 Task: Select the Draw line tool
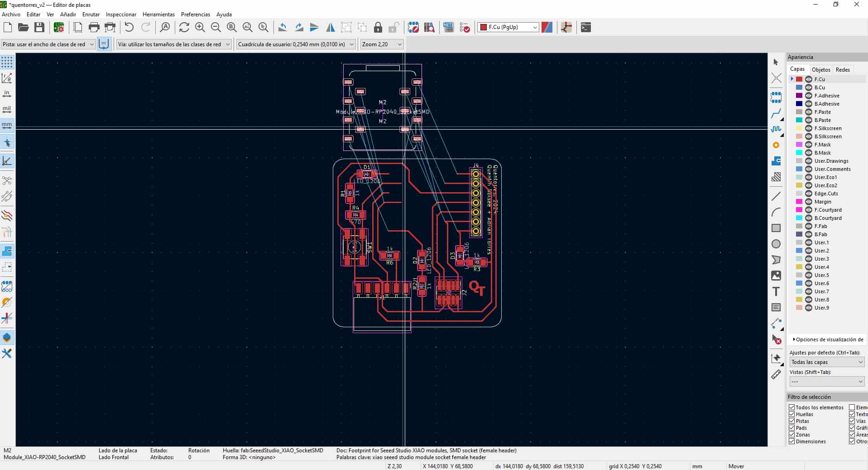[x=776, y=196]
